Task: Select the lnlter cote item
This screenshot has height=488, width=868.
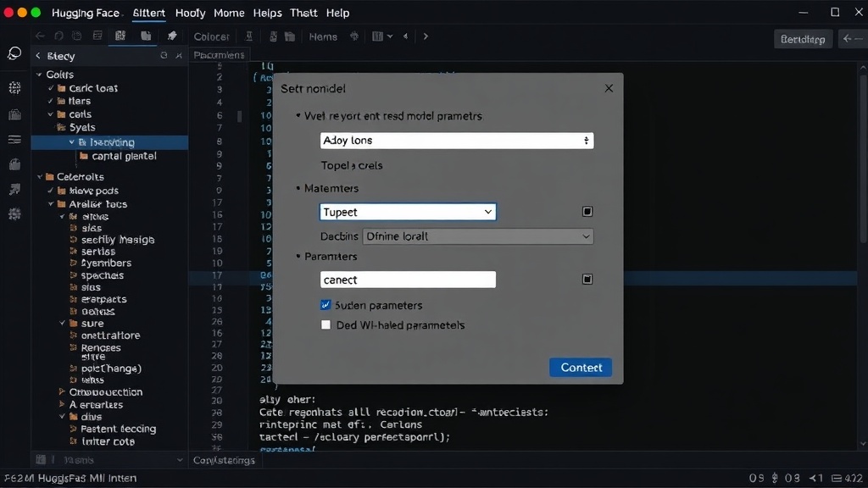Action: [x=108, y=441]
